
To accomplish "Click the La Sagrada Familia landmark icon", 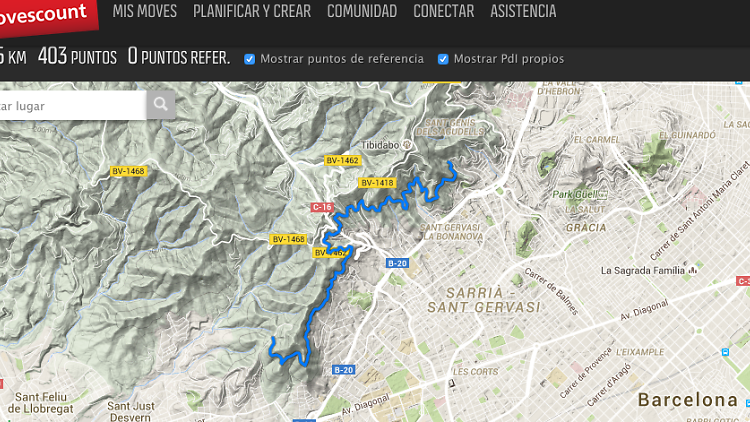I will (x=693, y=271).
